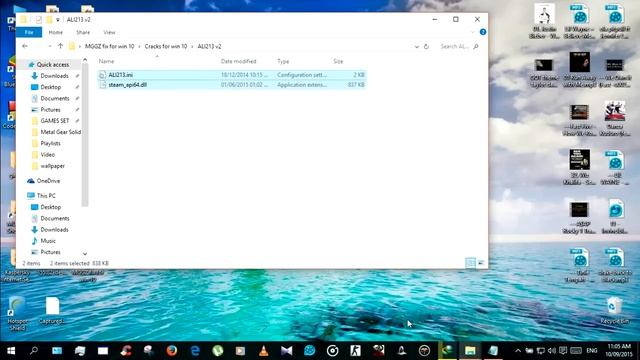Open Music under This PC
The image size is (640, 360).
pyautogui.click(x=48, y=241)
